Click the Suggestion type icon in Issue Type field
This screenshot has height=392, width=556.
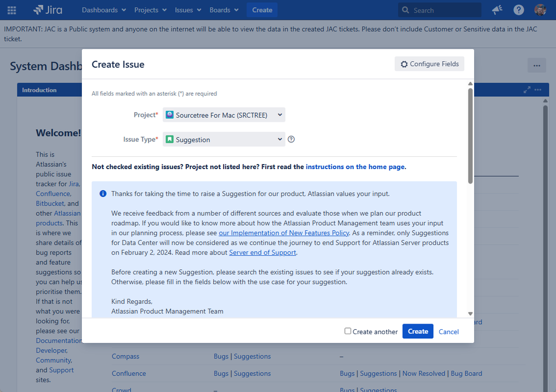pyautogui.click(x=170, y=139)
